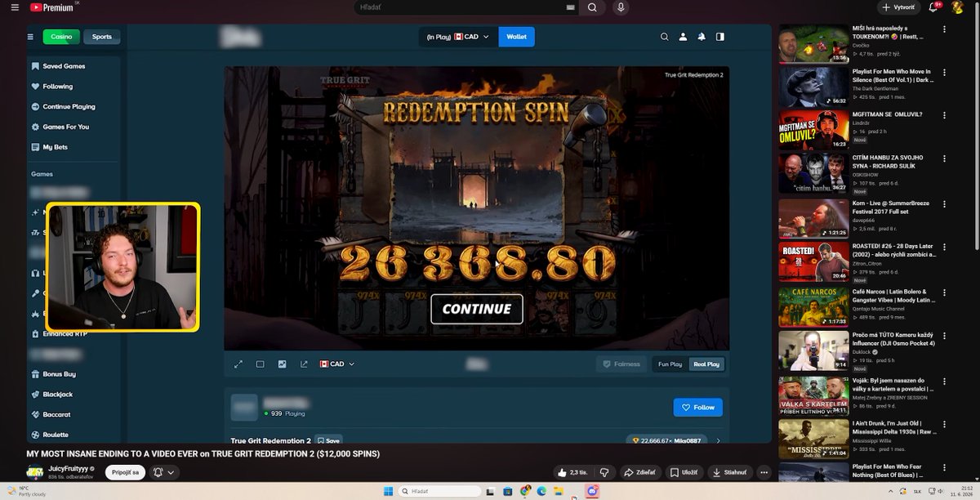Viewport: 980px width, 500px height.
Task: Open Discord from the taskbar
Action: point(593,491)
